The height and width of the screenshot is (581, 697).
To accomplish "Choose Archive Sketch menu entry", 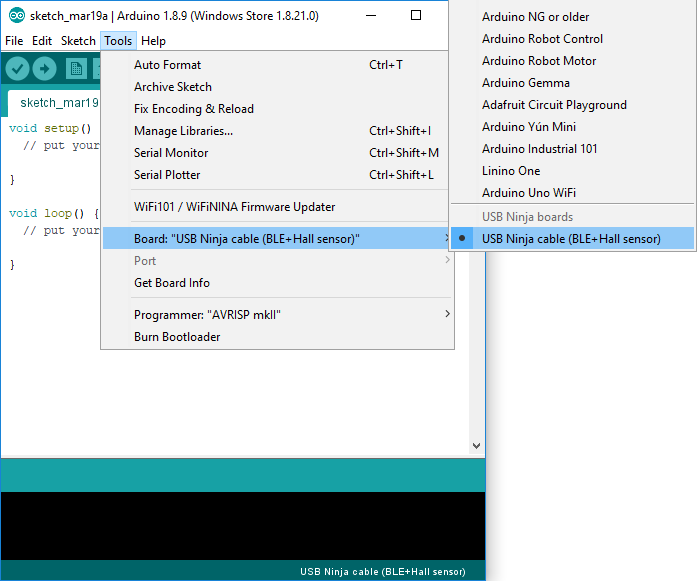I will 278,87.
